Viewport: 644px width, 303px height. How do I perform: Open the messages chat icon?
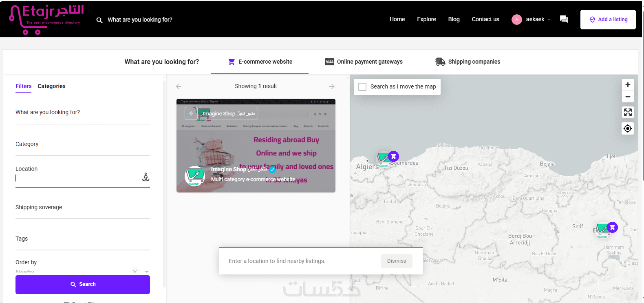tap(564, 19)
